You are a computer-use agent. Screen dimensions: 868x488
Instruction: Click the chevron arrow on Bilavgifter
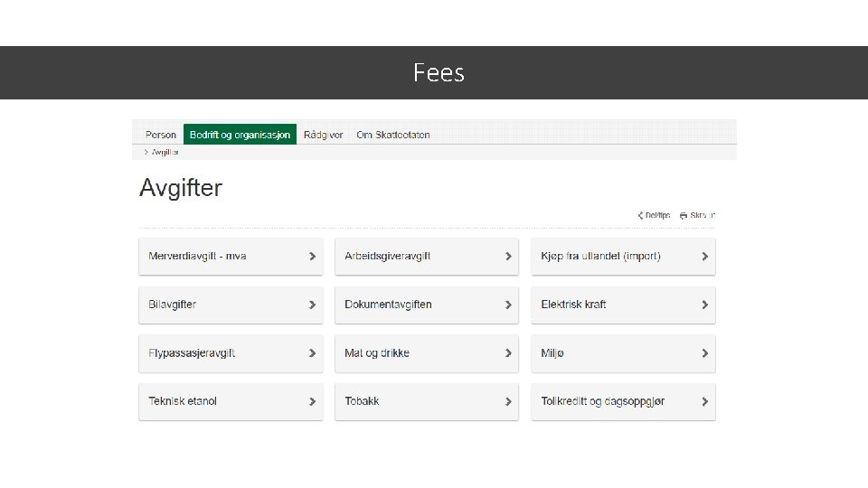(312, 305)
